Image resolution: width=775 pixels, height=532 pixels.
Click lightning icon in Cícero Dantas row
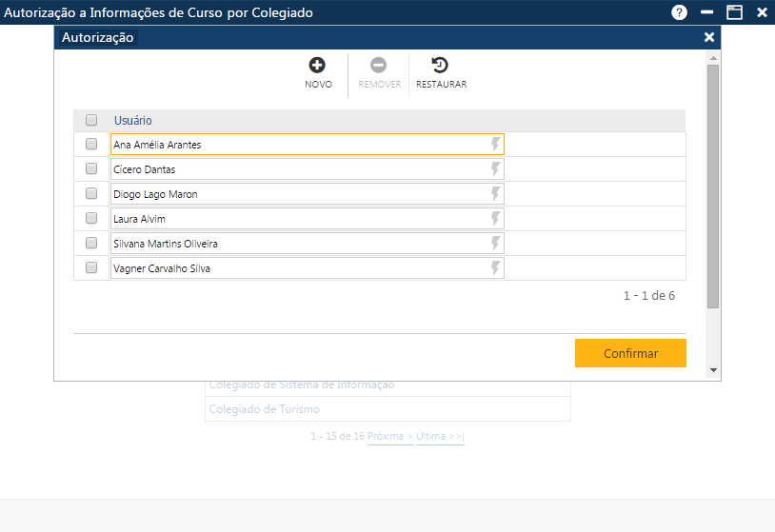[495, 168]
